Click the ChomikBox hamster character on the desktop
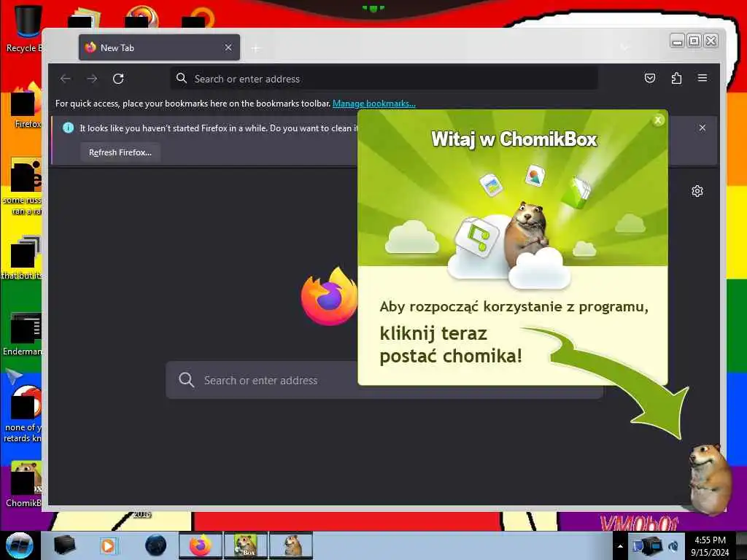747x560 pixels. (708, 478)
